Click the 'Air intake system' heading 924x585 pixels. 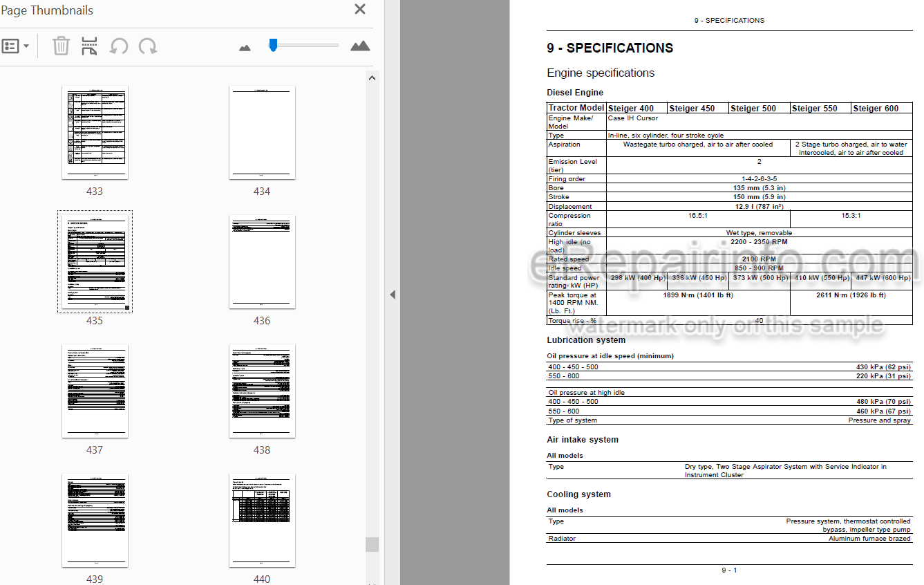coord(583,440)
